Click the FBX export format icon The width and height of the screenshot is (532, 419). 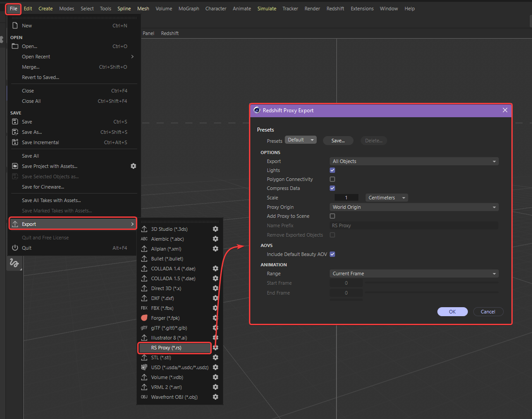tap(144, 308)
